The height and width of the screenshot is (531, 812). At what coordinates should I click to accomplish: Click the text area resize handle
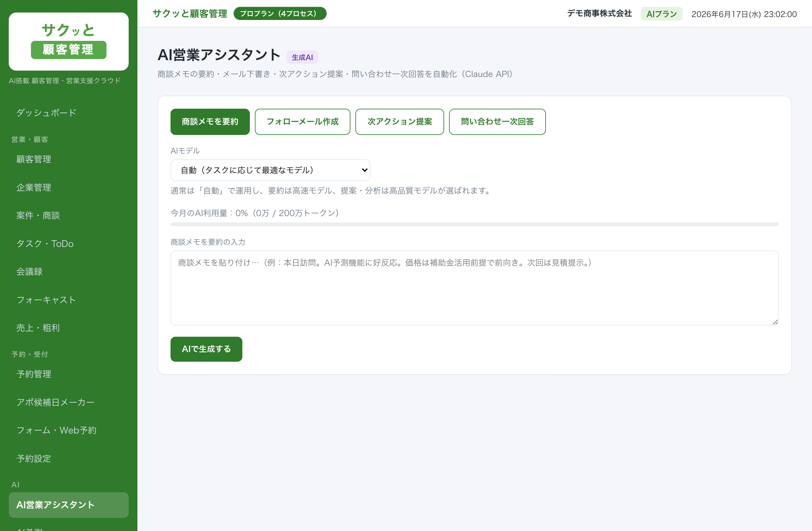click(775, 322)
